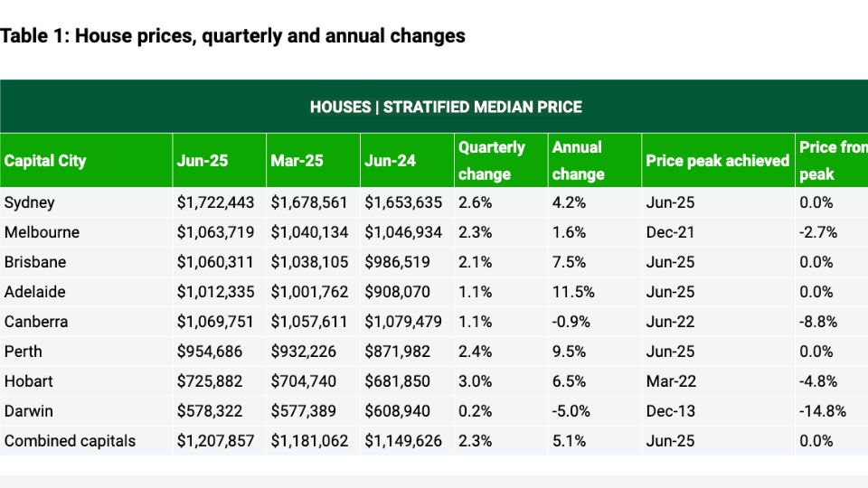
Task: Click the 'Jun-24' column header
Action: tap(391, 161)
